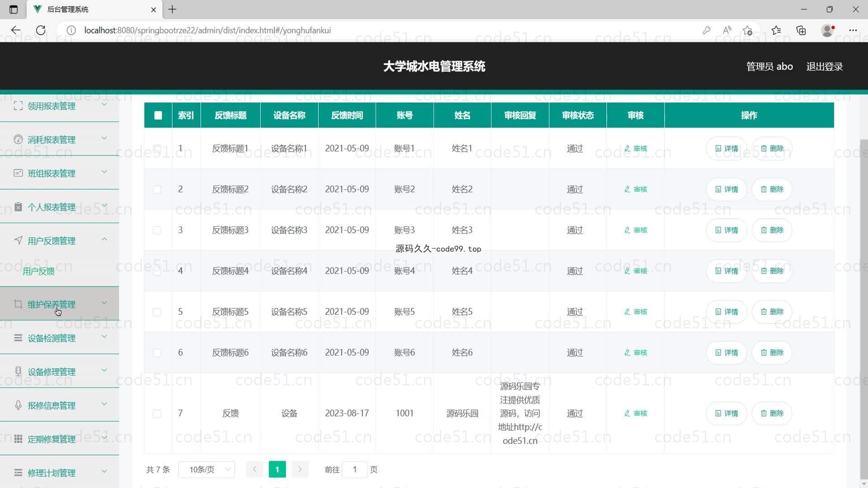Click 审核 for row 姓名5
This screenshot has height=488, width=868.
click(636, 312)
